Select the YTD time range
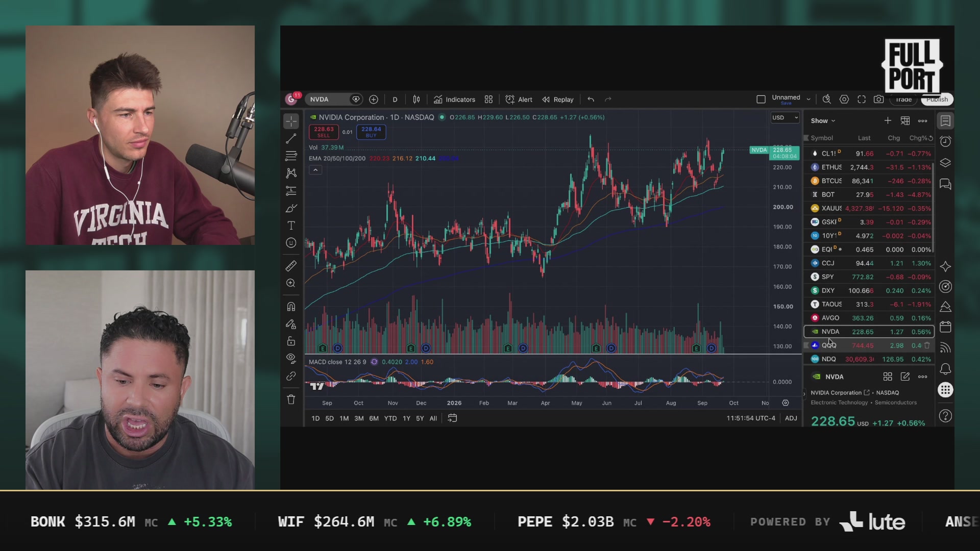The width and height of the screenshot is (980, 551). pos(390,418)
